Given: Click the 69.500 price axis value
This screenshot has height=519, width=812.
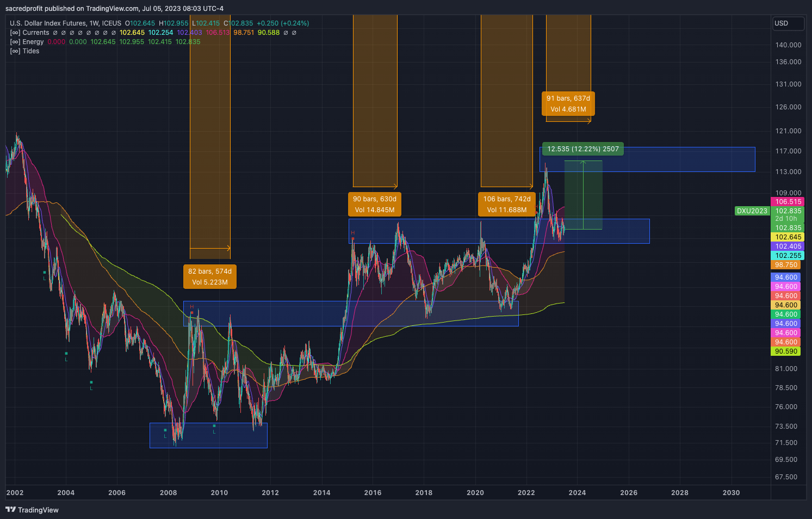Looking at the screenshot, I should coord(786,460).
